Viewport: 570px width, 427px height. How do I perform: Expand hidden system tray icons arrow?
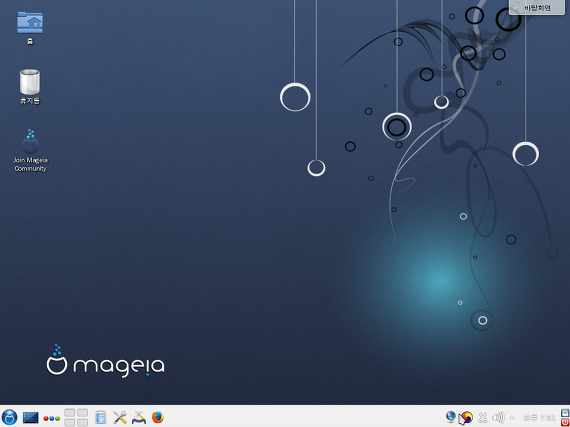coord(512,418)
